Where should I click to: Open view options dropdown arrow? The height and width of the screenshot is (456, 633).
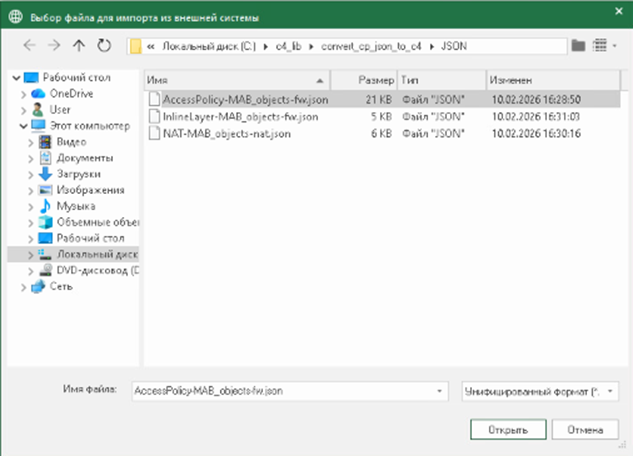(x=614, y=46)
